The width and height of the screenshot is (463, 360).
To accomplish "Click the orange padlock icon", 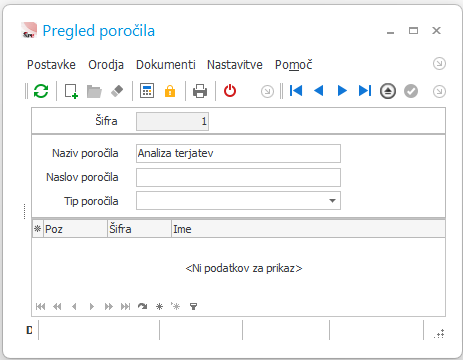I will (170, 91).
